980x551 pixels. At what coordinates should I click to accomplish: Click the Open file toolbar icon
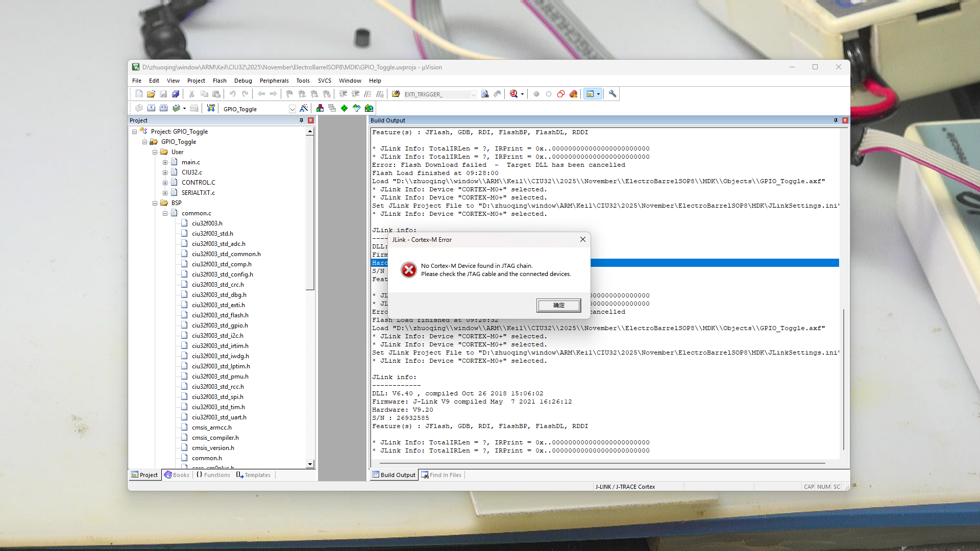151,94
